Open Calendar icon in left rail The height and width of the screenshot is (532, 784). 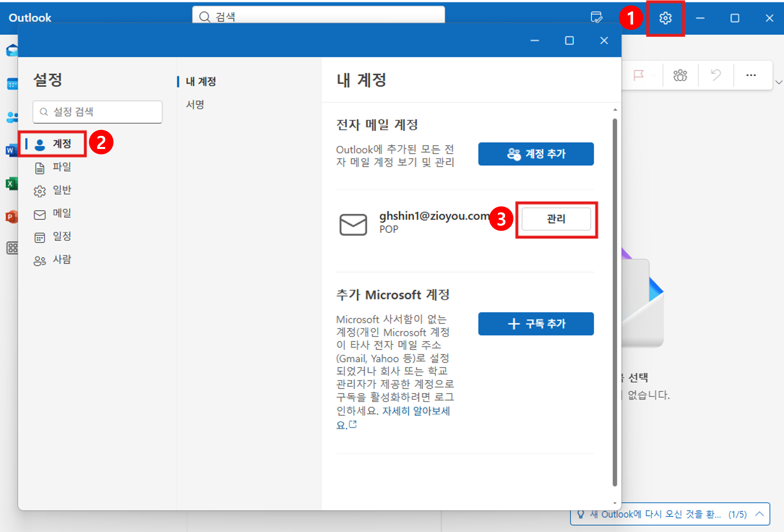12,84
